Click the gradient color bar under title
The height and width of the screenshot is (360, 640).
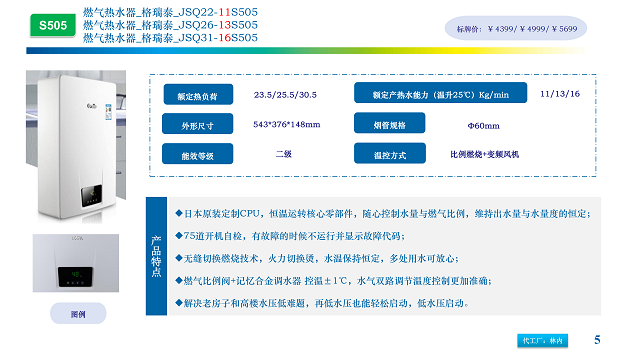[306, 51]
